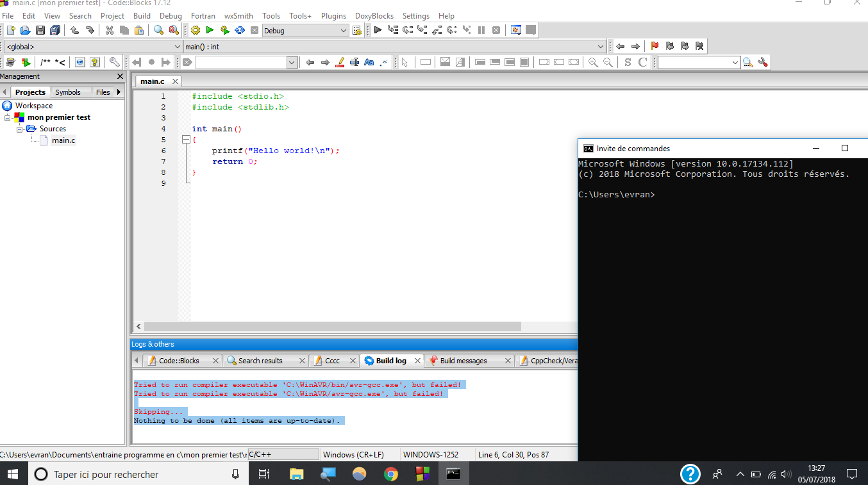Click the Paste toolbar icon
The width and height of the screenshot is (868, 485).
(138, 29)
